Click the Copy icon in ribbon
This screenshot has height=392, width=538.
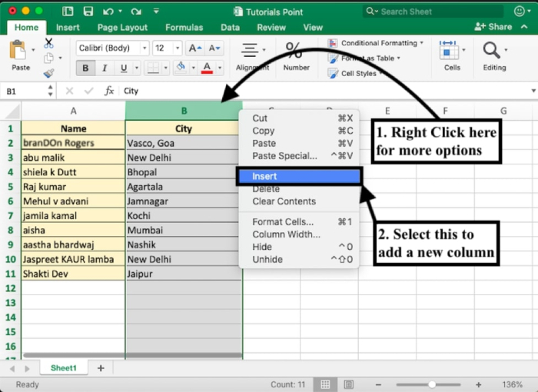(48, 58)
